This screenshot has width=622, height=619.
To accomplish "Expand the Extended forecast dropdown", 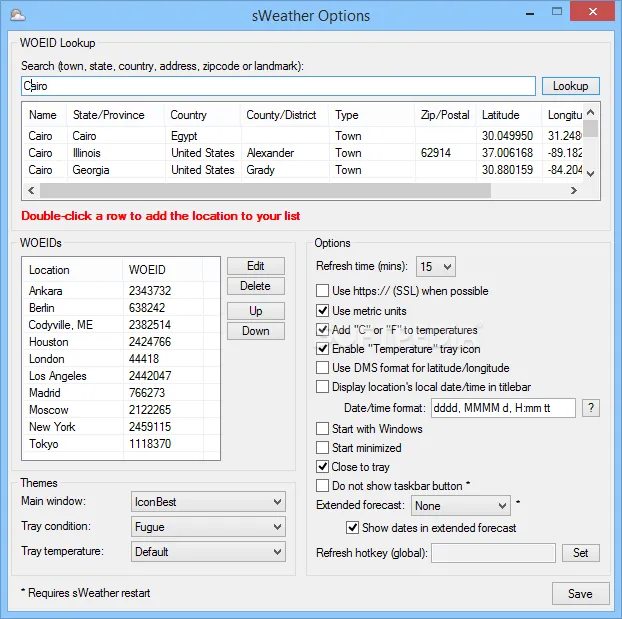I will click(461, 506).
